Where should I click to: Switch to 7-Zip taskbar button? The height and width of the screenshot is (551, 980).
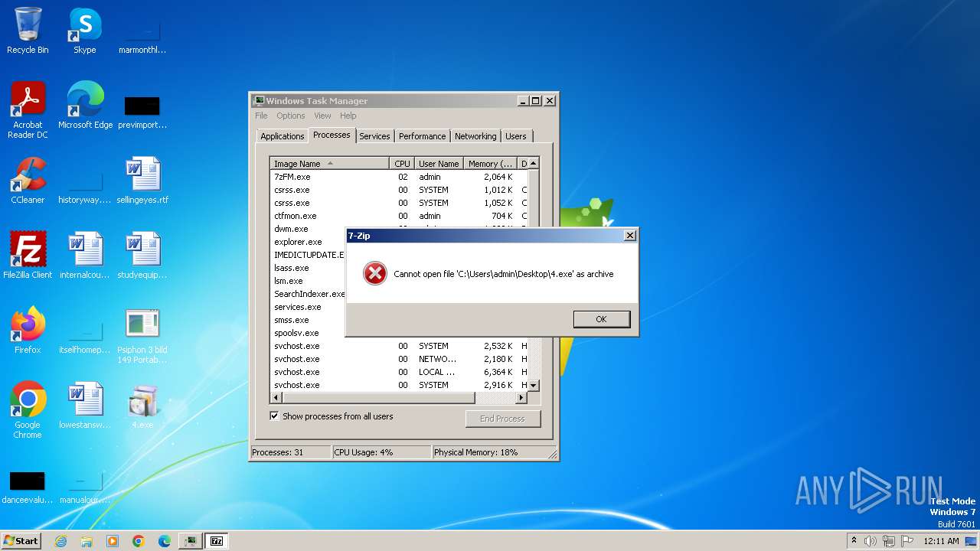click(217, 541)
